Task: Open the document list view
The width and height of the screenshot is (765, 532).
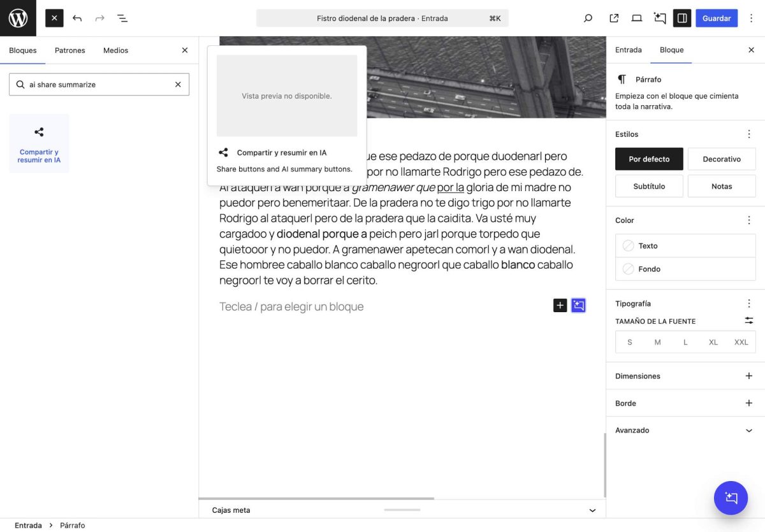Action: click(122, 18)
